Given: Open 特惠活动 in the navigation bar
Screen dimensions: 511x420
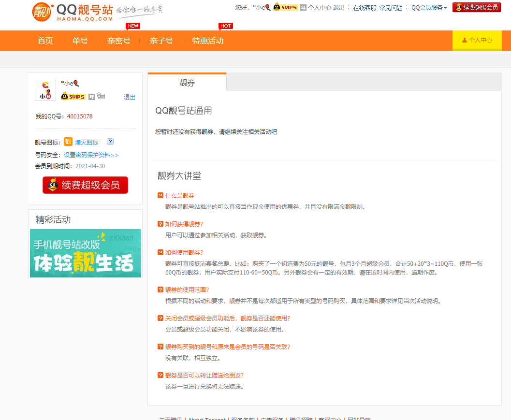Looking at the screenshot, I should coord(207,41).
